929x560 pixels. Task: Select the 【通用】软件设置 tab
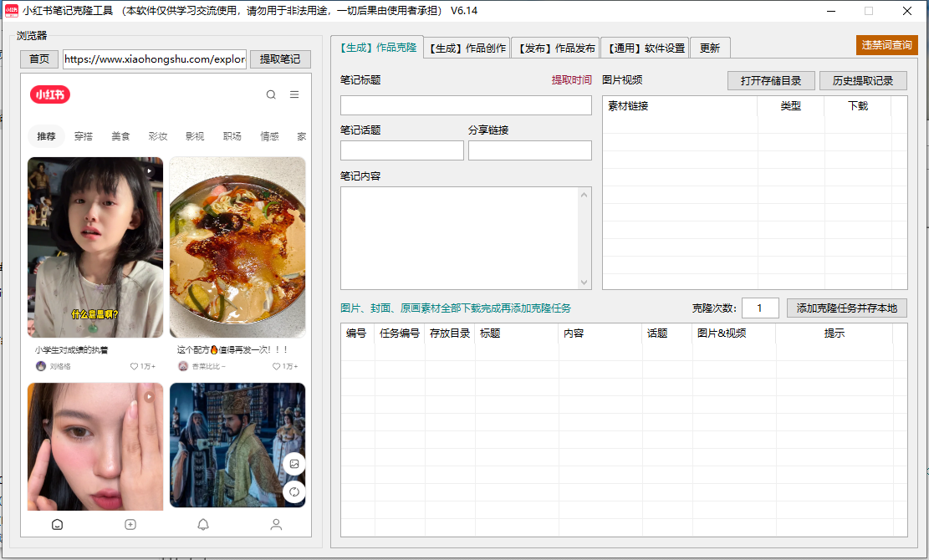tap(646, 48)
